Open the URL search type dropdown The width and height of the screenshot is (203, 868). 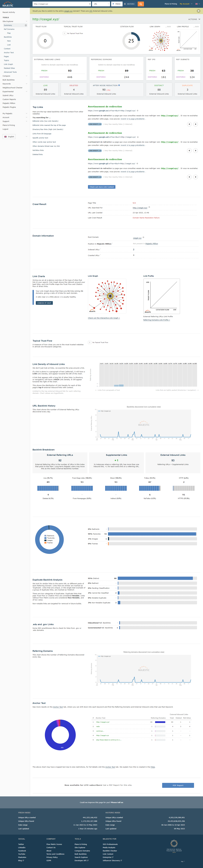(101, 4)
